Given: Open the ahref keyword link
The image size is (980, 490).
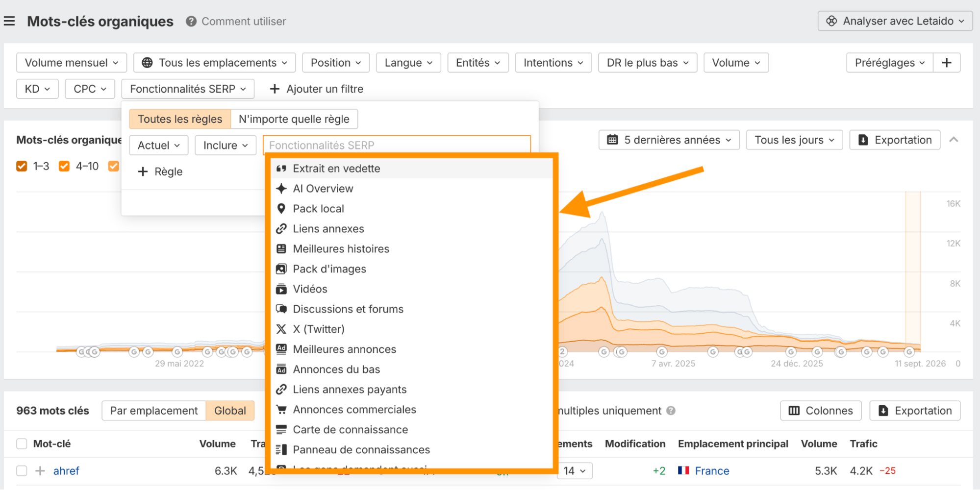Looking at the screenshot, I should click(66, 471).
